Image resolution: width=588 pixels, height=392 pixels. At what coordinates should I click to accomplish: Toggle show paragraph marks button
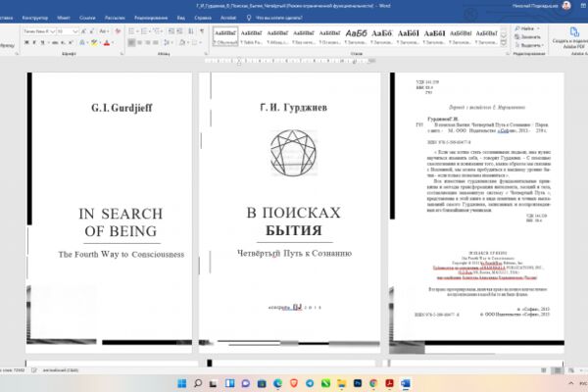coord(202,31)
